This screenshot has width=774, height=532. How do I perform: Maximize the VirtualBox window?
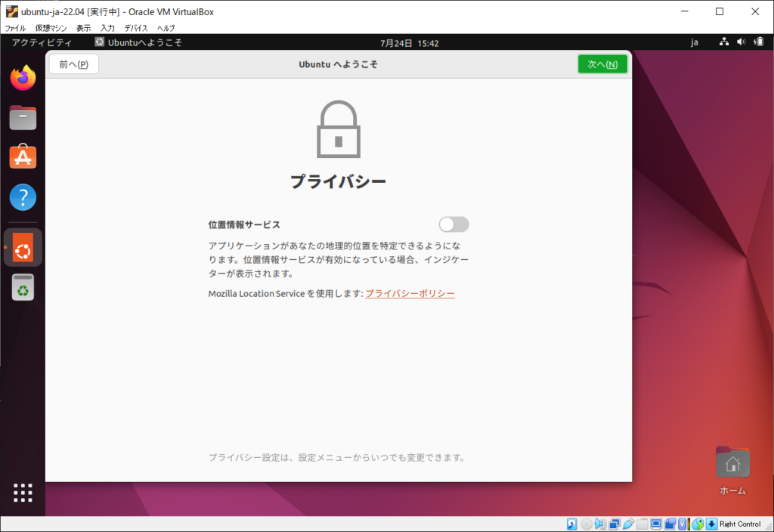tap(720, 11)
